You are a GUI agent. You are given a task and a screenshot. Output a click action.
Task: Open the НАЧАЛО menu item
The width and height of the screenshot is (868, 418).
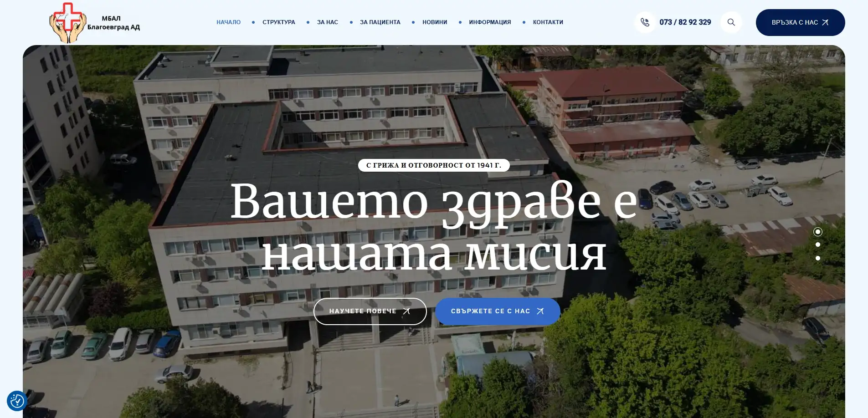point(229,22)
